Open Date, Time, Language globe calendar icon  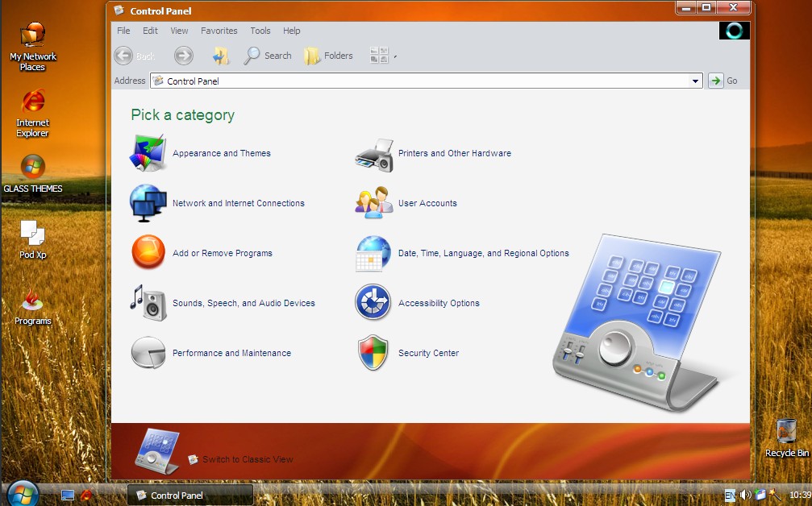(373, 253)
